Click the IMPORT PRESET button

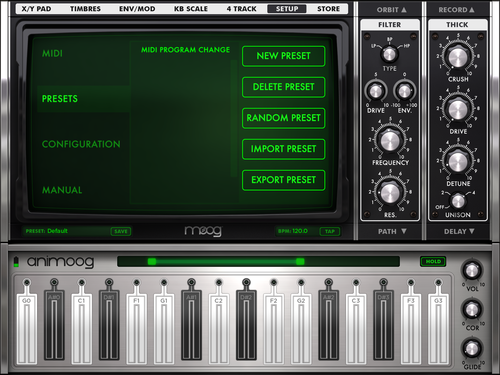[x=283, y=149]
